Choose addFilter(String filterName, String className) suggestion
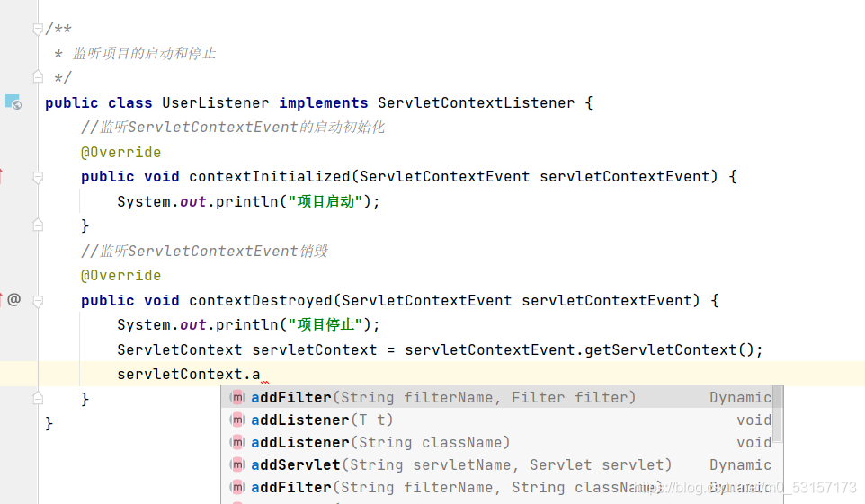The height and width of the screenshot is (504, 865). coord(501,488)
